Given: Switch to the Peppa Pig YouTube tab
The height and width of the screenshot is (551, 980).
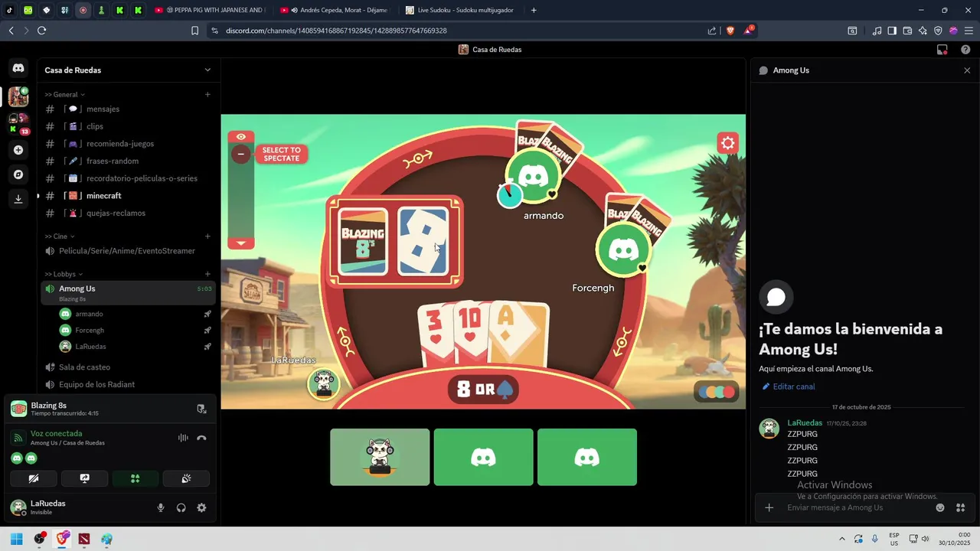Looking at the screenshot, I should [x=209, y=10].
